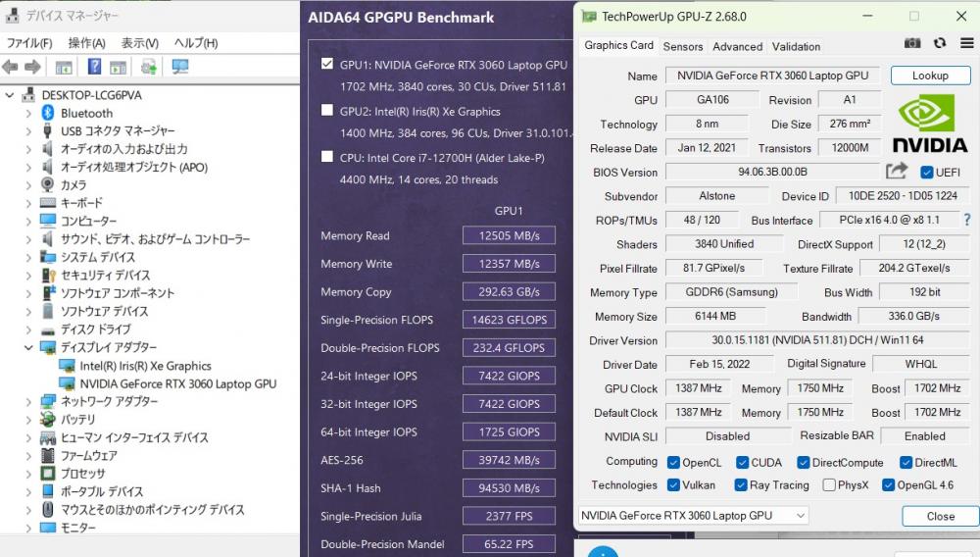Viewport: 980px width, 557px height.
Task: Click the Single-Precision FLOPS 14623 GFLOPS result
Action: click(509, 320)
